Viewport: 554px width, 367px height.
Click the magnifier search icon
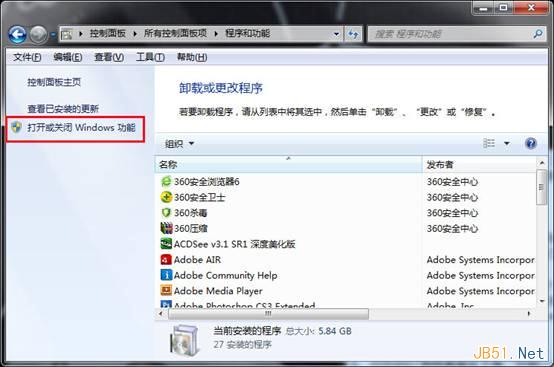click(x=538, y=34)
